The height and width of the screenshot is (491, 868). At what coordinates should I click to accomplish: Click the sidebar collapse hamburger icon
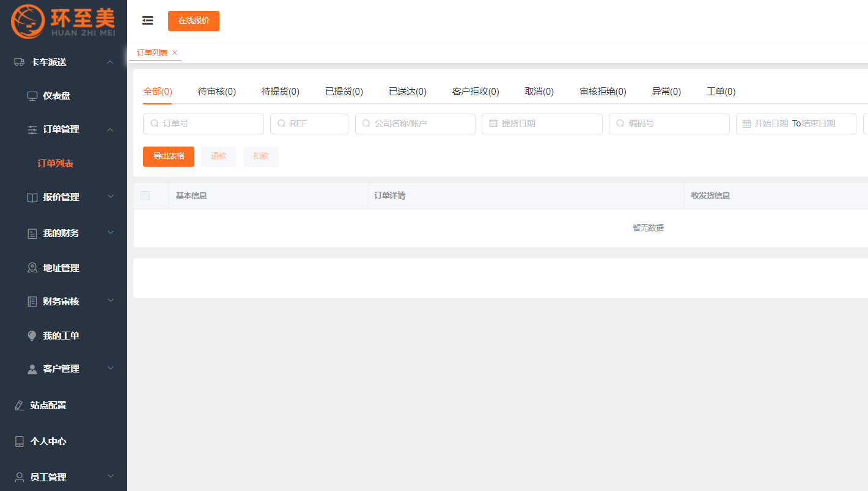tap(147, 21)
